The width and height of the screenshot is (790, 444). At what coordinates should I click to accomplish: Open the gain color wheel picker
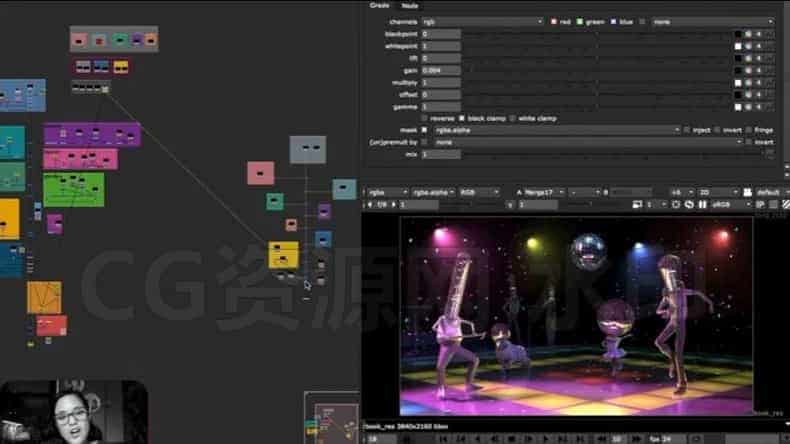coord(748,71)
